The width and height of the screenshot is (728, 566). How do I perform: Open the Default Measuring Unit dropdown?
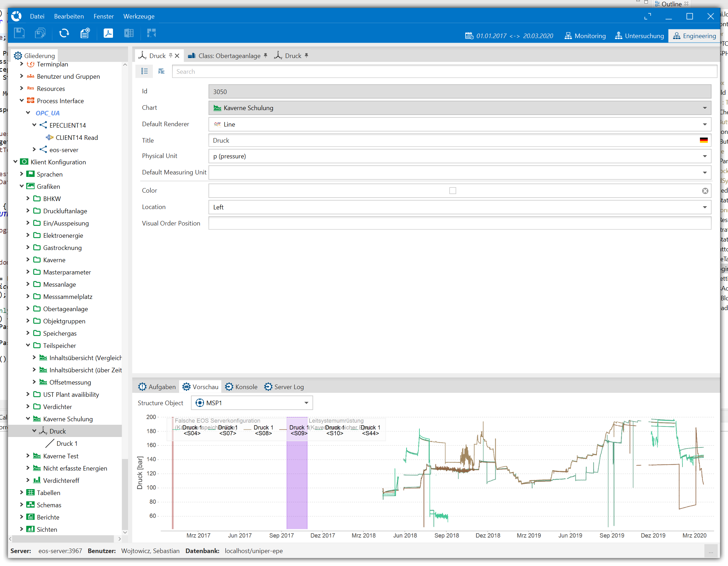pos(705,173)
